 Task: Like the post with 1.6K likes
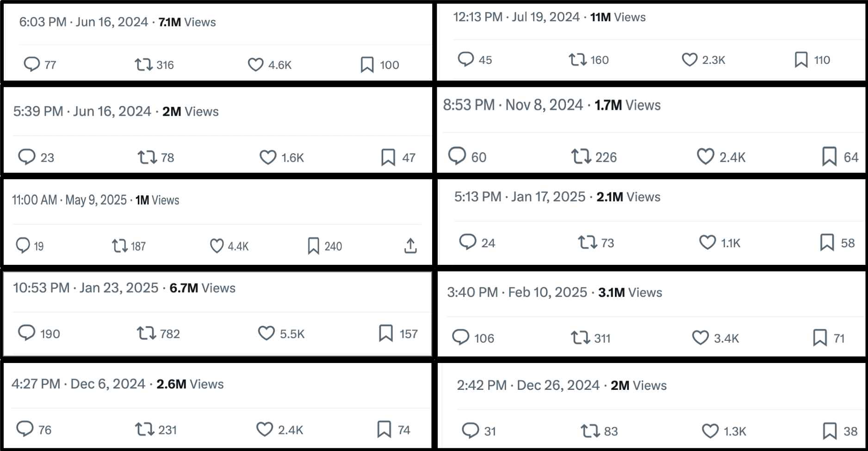(x=267, y=157)
